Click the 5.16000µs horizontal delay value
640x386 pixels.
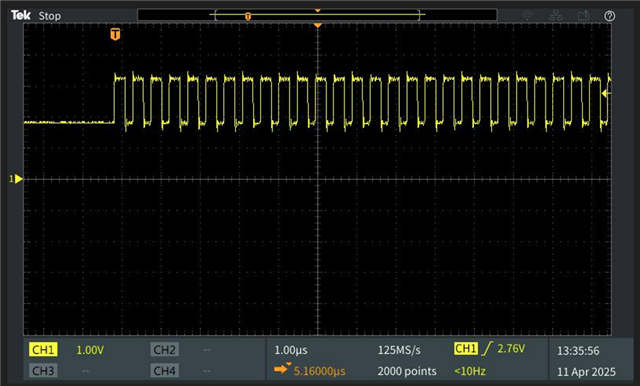[320, 371]
